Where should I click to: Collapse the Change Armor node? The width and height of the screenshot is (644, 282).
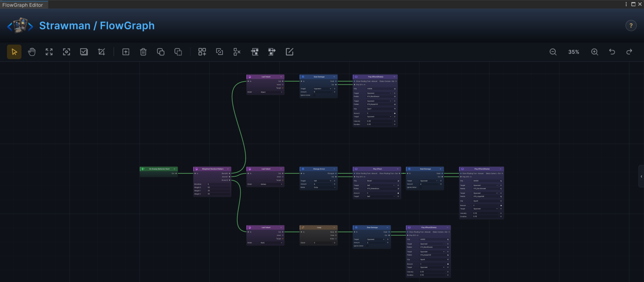pyautogui.click(x=334, y=169)
